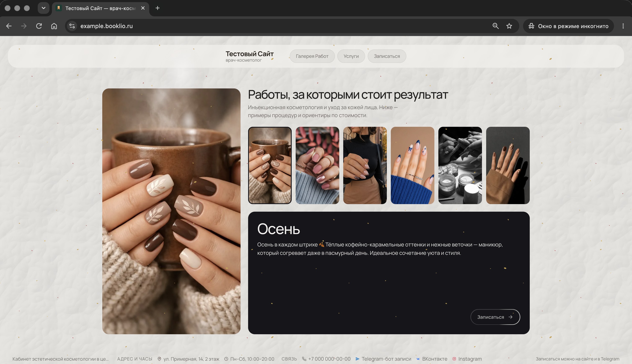Screen dimensions: 632x364
Task: Click the Тестовый Сайт logo title
Action: click(x=250, y=54)
